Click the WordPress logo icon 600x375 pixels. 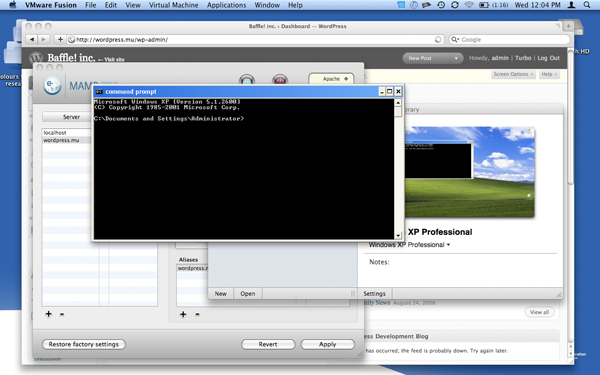(x=36, y=57)
